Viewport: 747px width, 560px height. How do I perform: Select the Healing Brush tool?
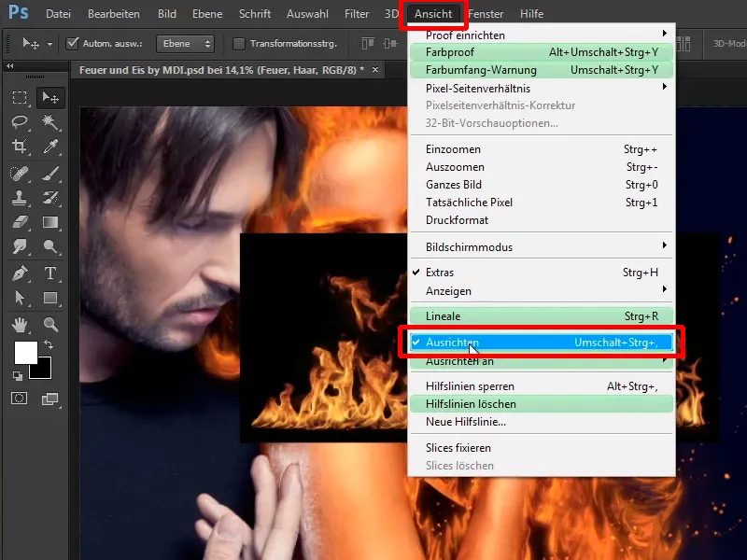coord(20,174)
